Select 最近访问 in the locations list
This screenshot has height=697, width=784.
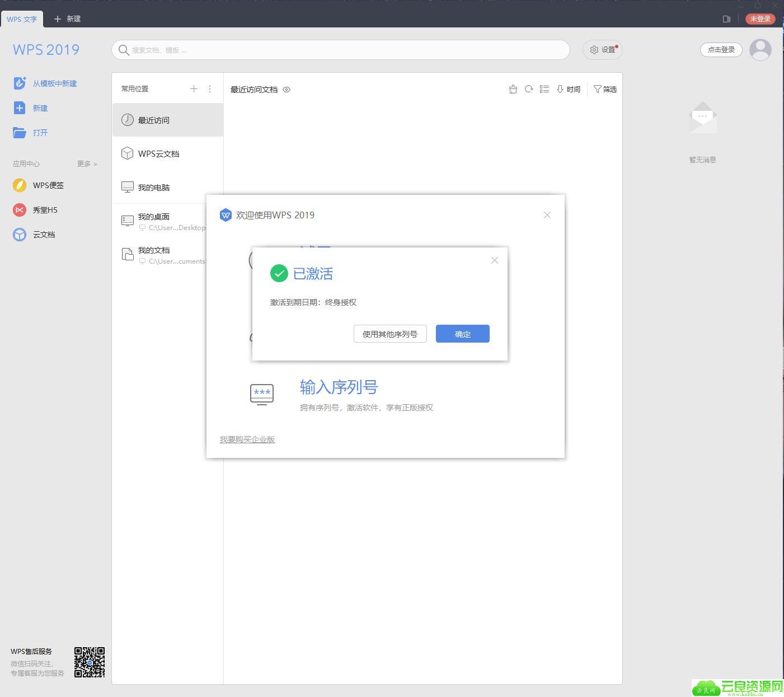(168, 120)
